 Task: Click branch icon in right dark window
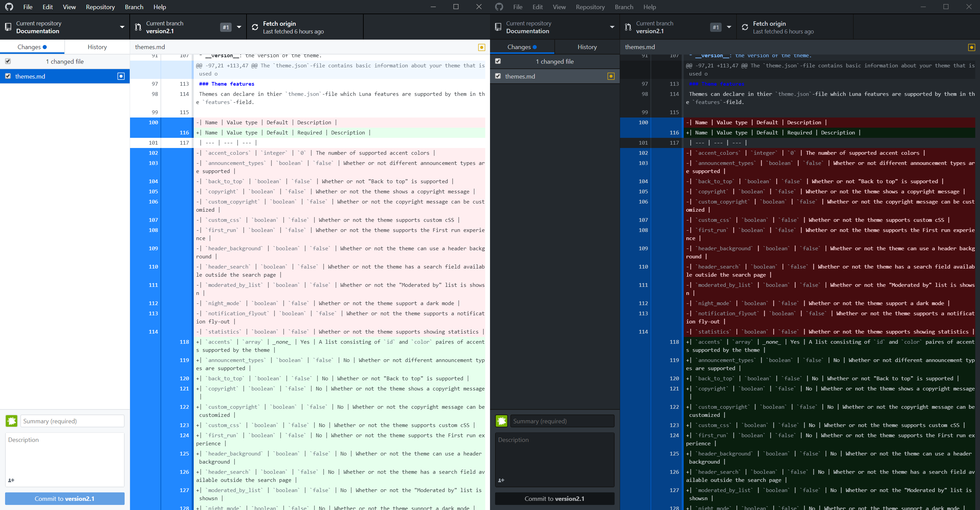[x=628, y=27]
